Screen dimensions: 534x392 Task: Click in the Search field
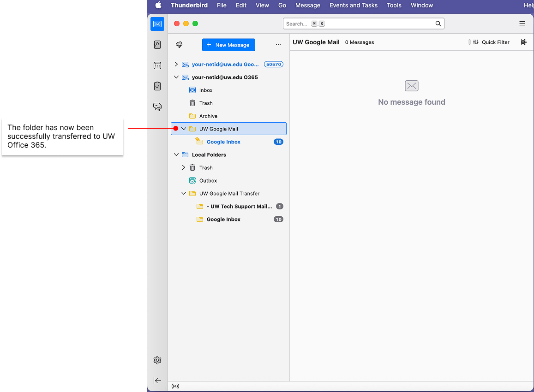coord(360,24)
